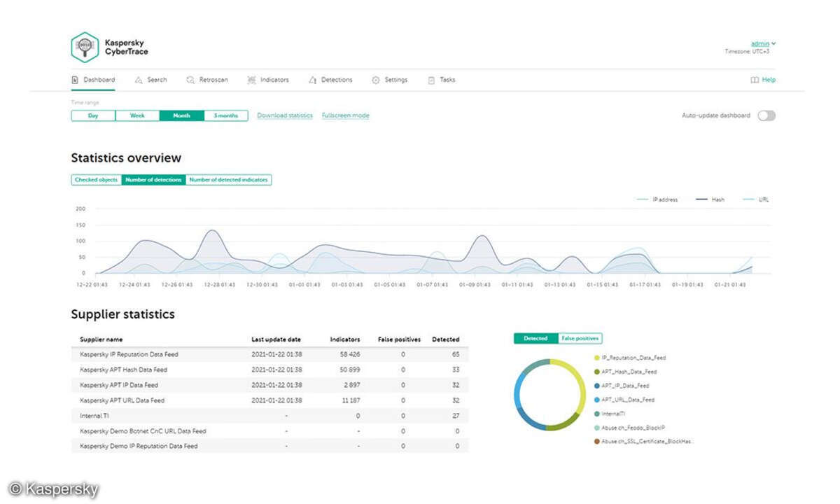Screen dimensions: 840x504
Task: Toggle the Auto-update dashboard switch
Action: (x=766, y=115)
